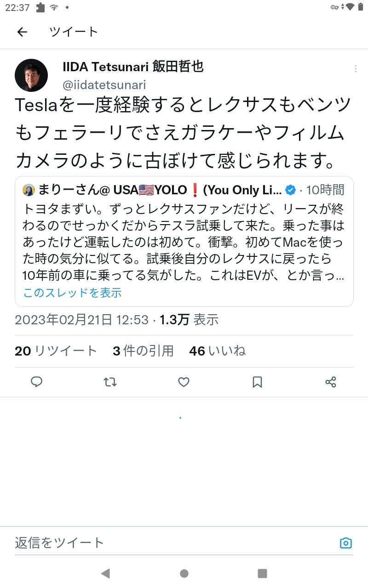The height and width of the screenshot is (588, 368).
Task: Show this thread link (このスレッドを表示)
Action: [72, 293]
